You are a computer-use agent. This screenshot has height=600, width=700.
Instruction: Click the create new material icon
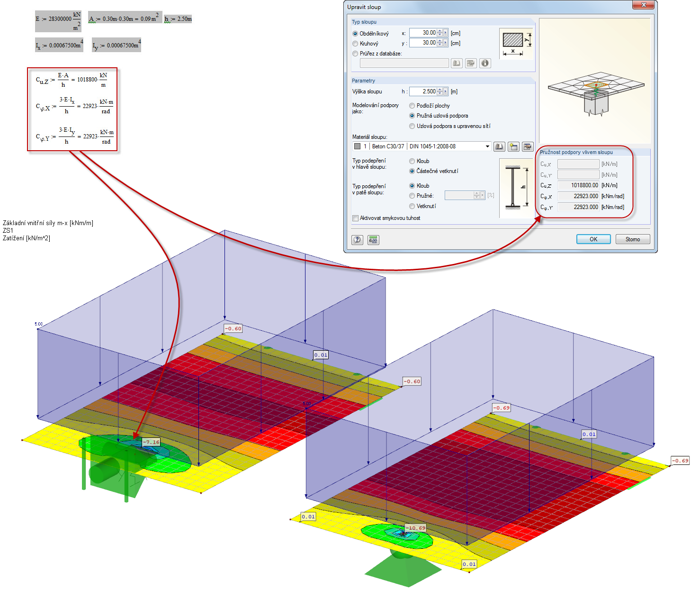point(513,146)
